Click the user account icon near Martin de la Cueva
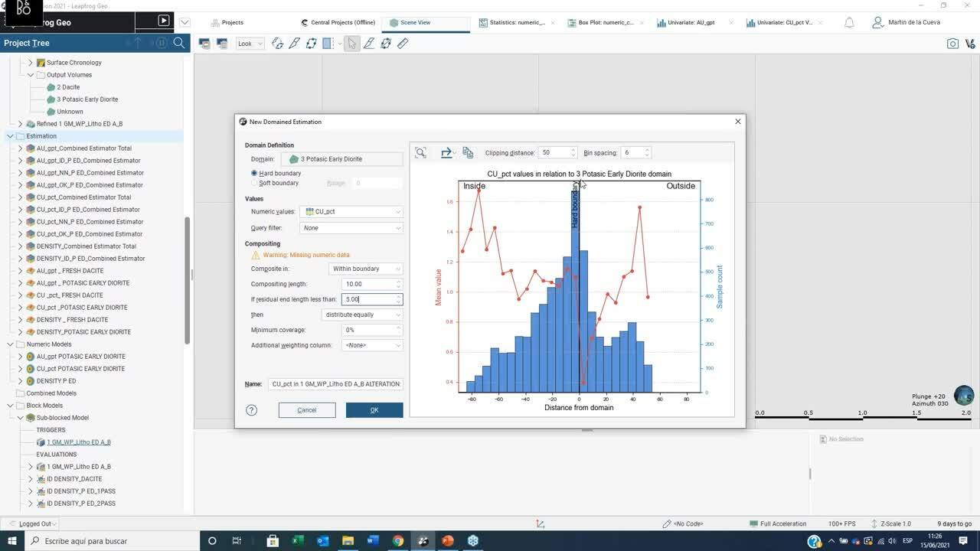 click(878, 22)
